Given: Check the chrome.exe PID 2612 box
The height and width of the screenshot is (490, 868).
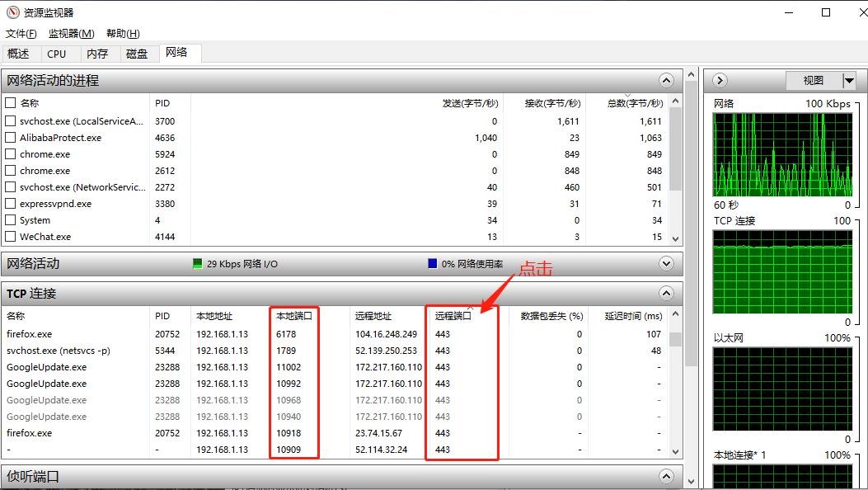Looking at the screenshot, I should click(x=10, y=171).
